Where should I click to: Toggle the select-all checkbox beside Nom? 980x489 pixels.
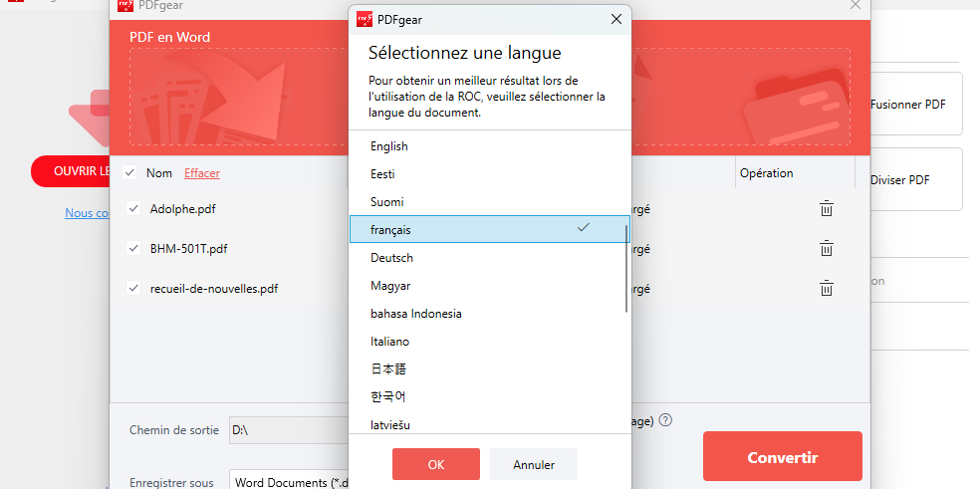point(130,172)
